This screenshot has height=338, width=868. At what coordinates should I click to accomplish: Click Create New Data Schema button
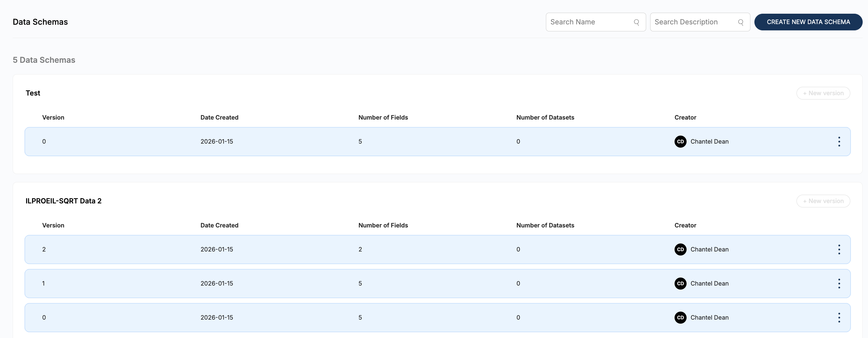808,22
